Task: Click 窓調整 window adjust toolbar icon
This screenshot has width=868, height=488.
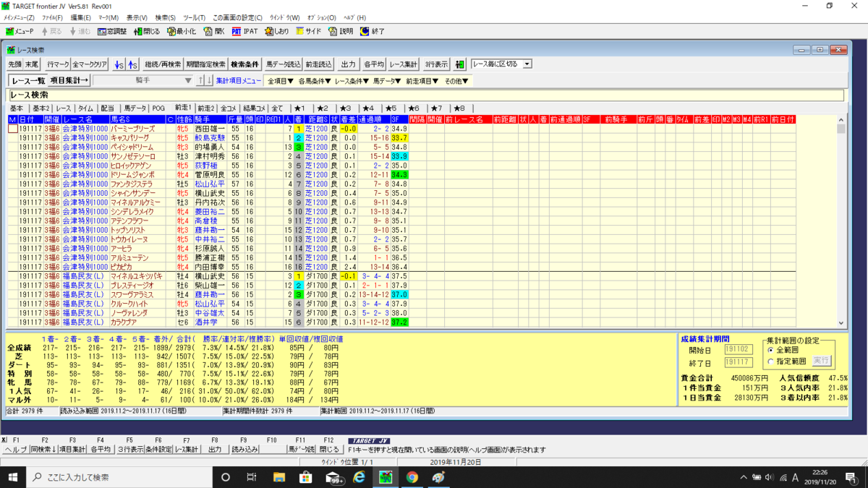Action: point(112,31)
